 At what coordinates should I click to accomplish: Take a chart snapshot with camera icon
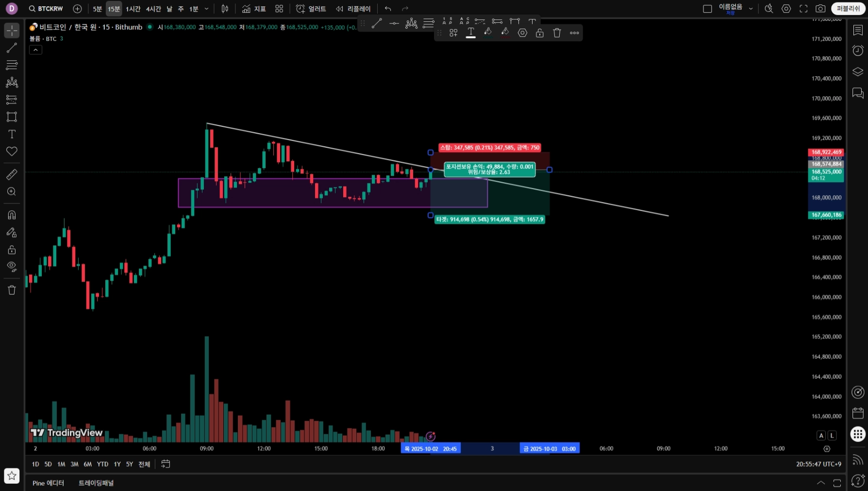click(820, 9)
